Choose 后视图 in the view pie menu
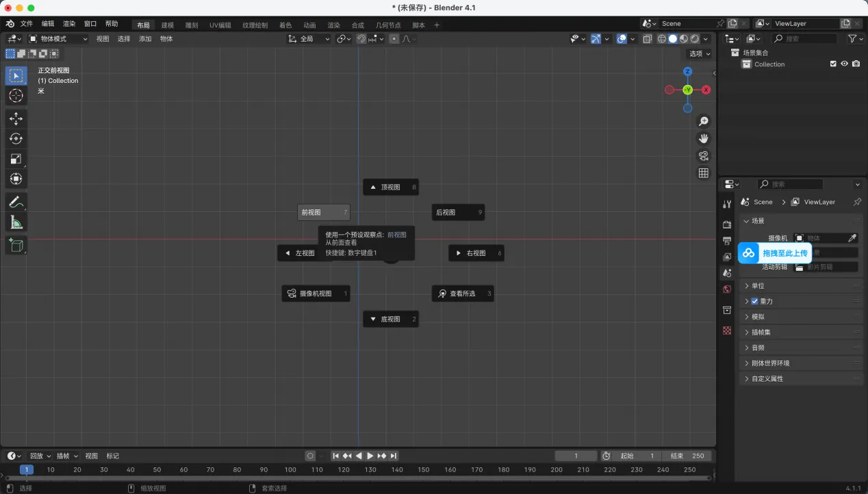This screenshot has width=868, height=494. [458, 213]
